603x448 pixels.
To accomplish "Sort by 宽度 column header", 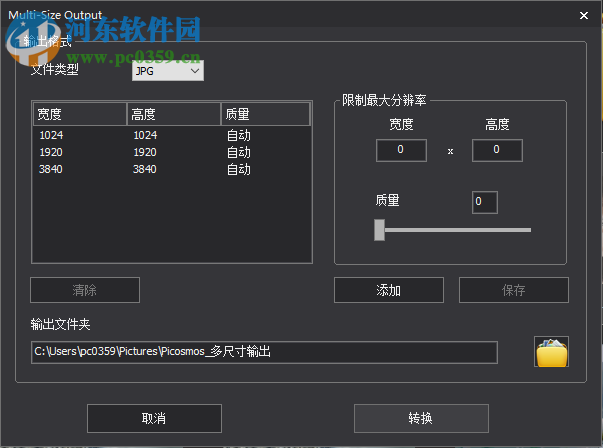I will pyautogui.click(x=80, y=114).
